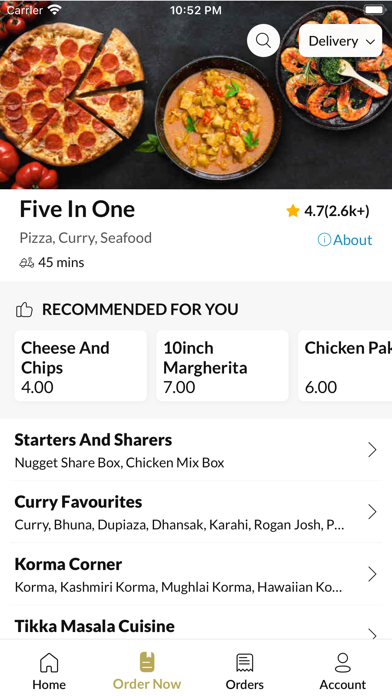
Task: Choose the Chicken Pakora recommended item
Action: click(x=345, y=366)
